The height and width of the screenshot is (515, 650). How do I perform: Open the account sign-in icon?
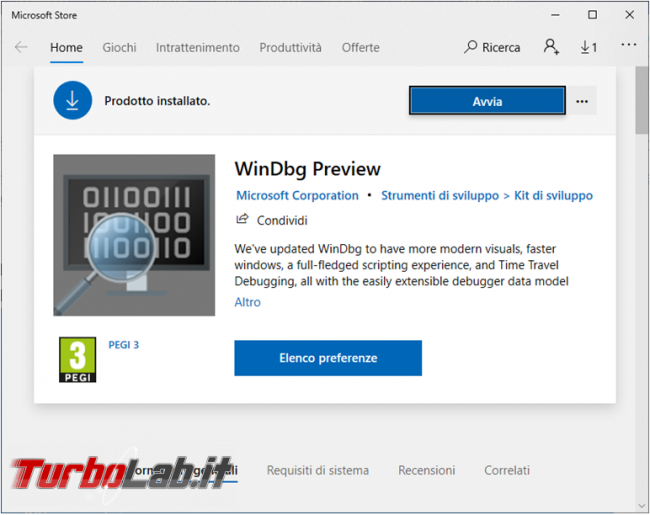point(551,47)
